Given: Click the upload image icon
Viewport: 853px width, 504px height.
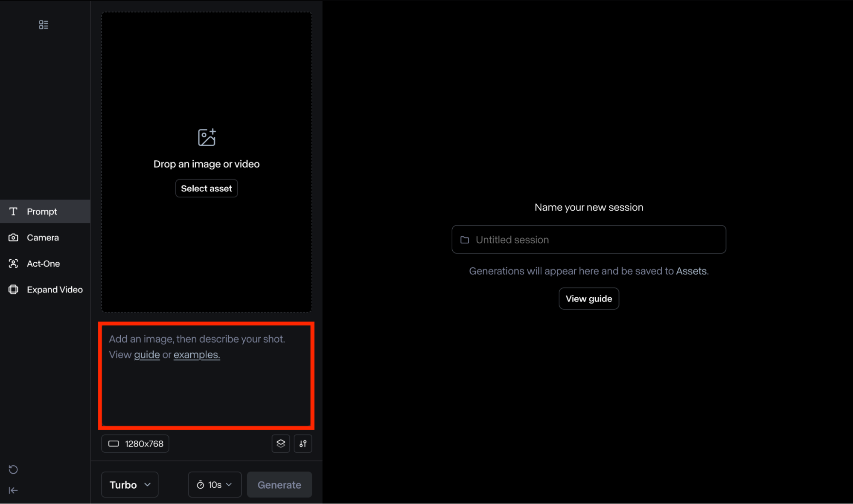Looking at the screenshot, I should point(206,137).
